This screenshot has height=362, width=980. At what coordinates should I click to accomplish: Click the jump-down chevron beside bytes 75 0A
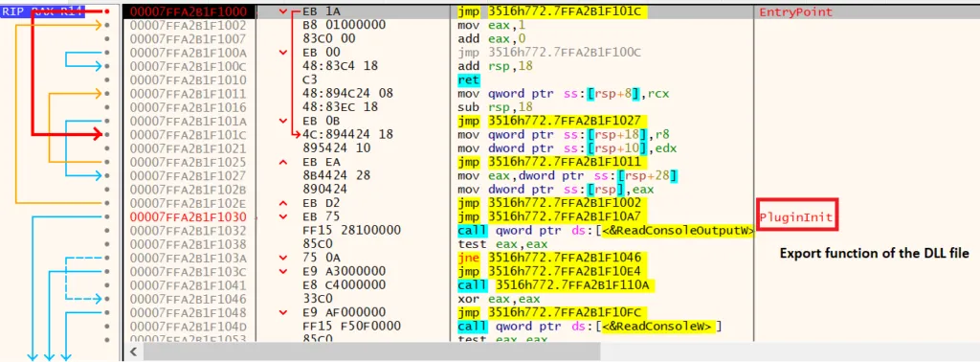[283, 258]
